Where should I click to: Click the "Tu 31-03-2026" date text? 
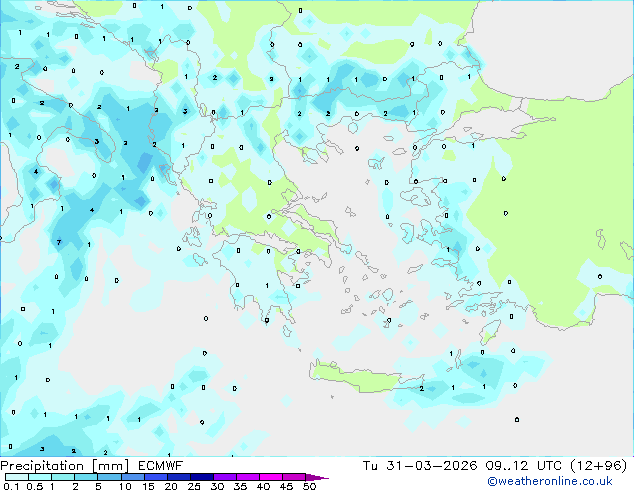(x=420, y=466)
